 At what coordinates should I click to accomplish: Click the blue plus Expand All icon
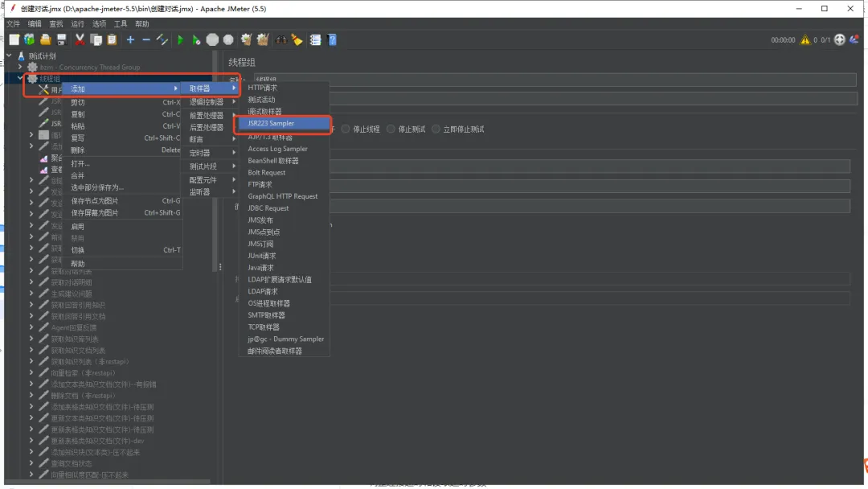pos(130,39)
